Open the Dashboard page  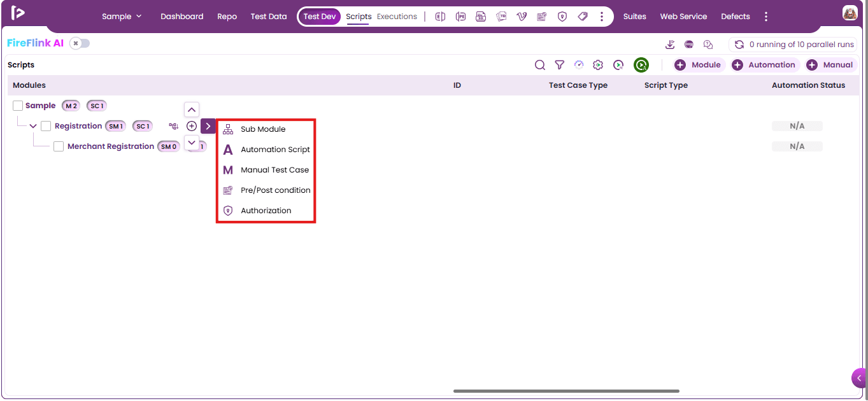182,17
